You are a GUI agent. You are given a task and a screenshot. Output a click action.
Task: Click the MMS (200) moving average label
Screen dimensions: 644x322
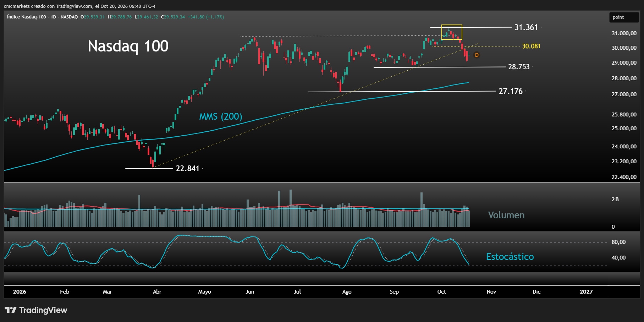221,116
